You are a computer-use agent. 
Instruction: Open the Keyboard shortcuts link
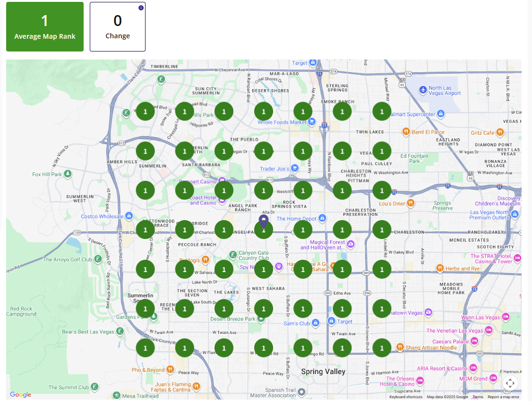[406, 397]
